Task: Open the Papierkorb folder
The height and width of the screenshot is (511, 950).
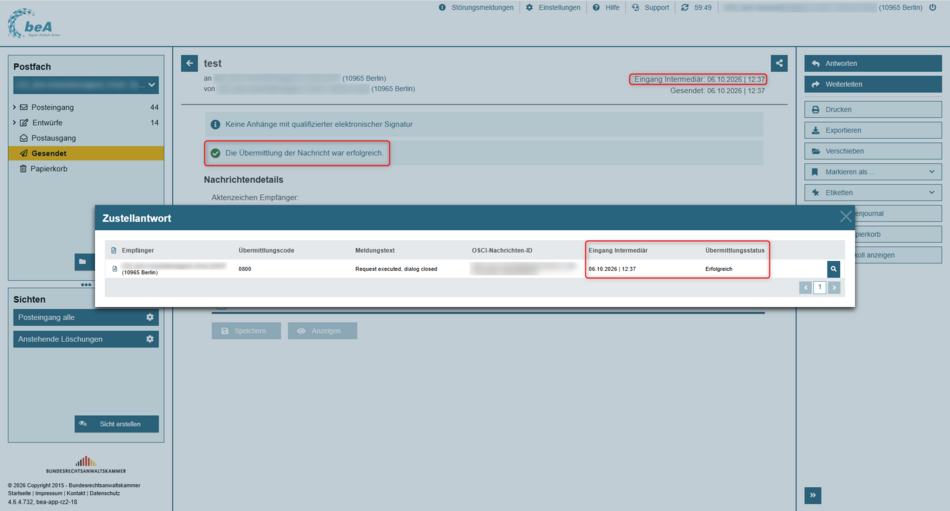Action: click(x=48, y=169)
